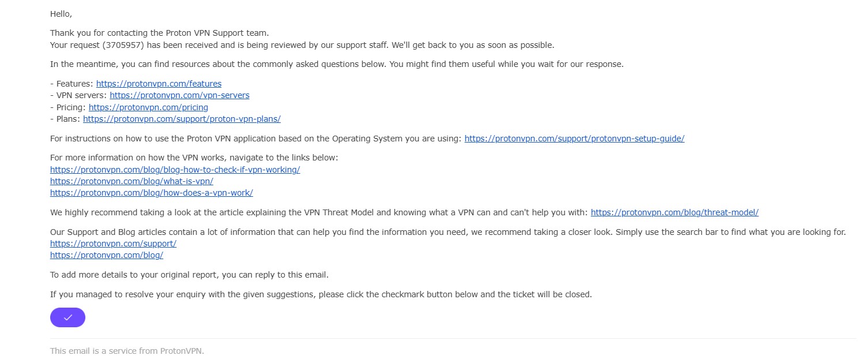Click the '- VPN servers:' label text
The height and width of the screenshot is (359, 868).
[x=79, y=95]
